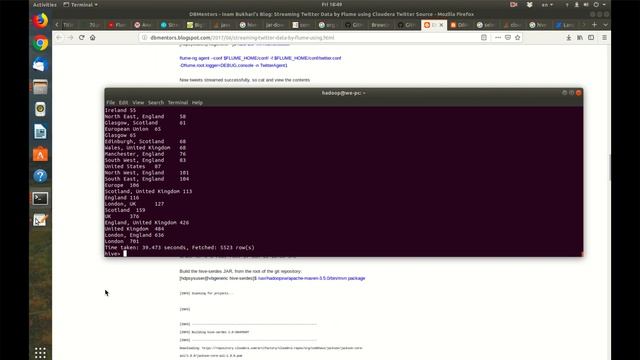640x360 pixels.
Task: Toggle the Firefox sidebar icon
Action: point(591,38)
